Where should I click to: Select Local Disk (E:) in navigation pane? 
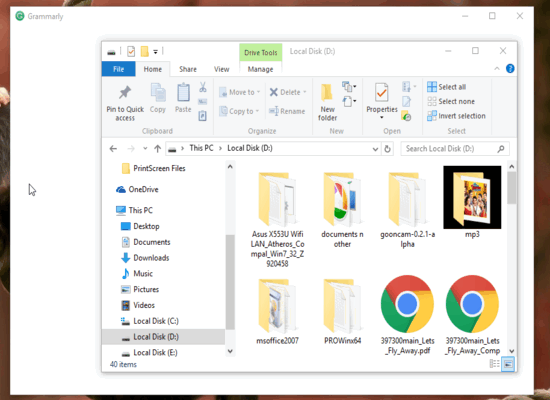pos(149,353)
